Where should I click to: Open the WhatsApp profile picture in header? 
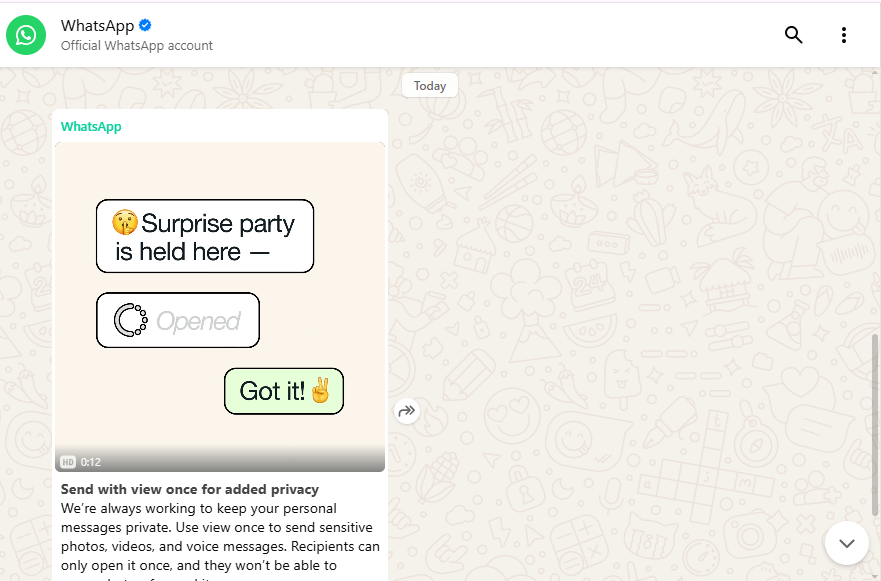pos(26,35)
